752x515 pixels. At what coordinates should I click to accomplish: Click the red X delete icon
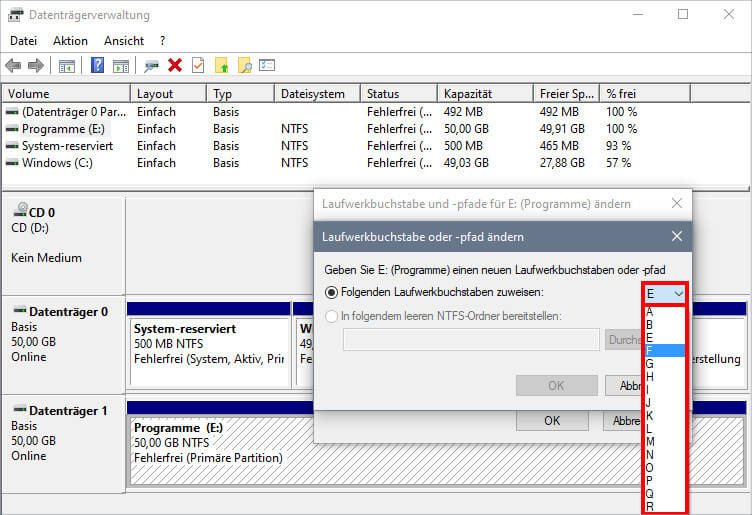(x=175, y=65)
